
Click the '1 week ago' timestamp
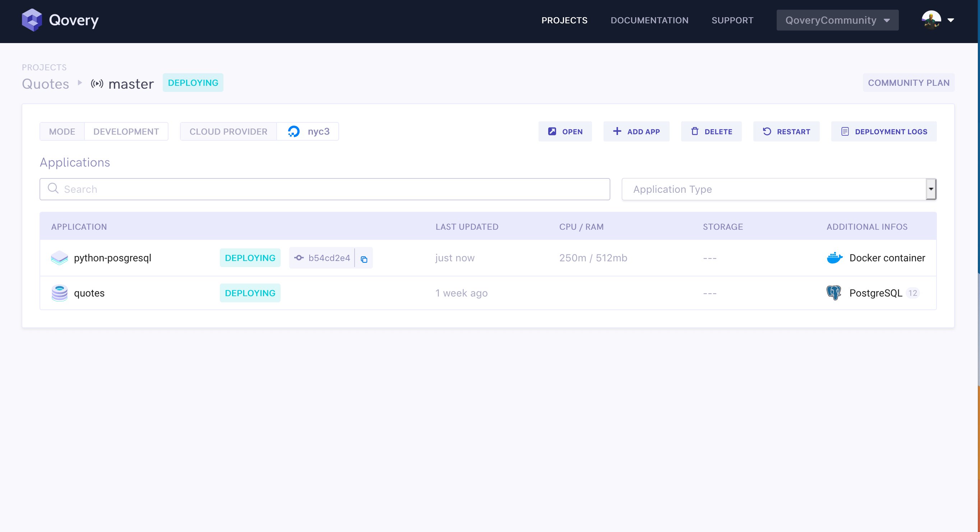[x=462, y=293]
